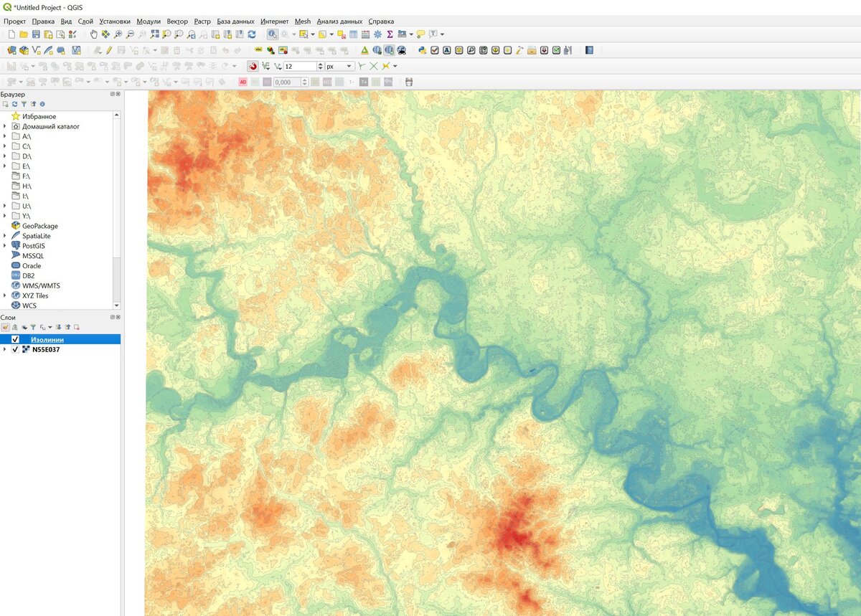Toggle the red AD advanced digitizing button
The width and height of the screenshot is (861, 616).
point(243,82)
